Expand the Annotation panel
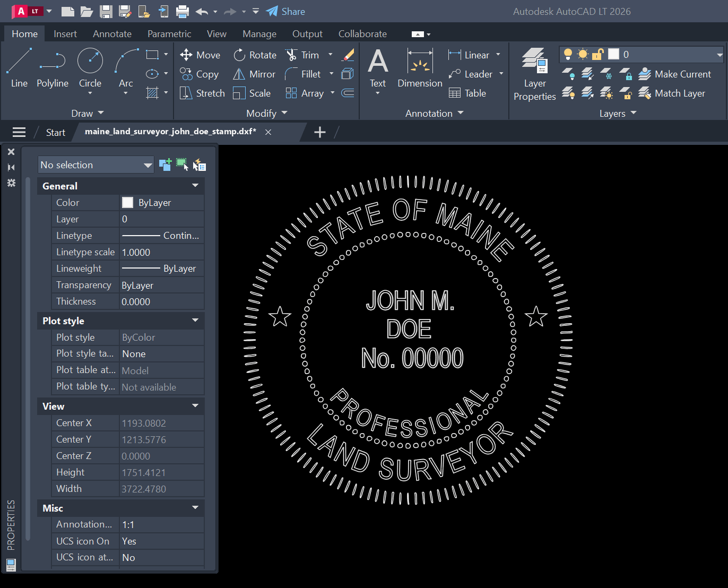 [x=434, y=113]
